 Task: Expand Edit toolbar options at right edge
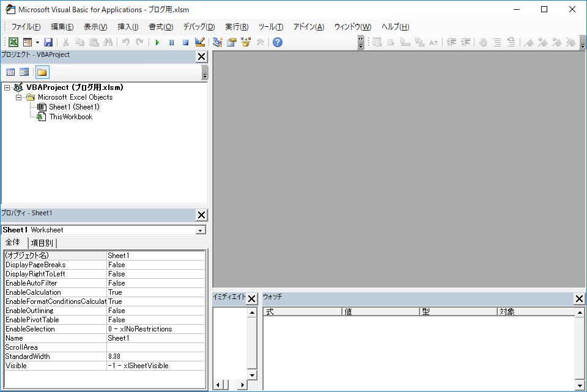click(x=583, y=42)
